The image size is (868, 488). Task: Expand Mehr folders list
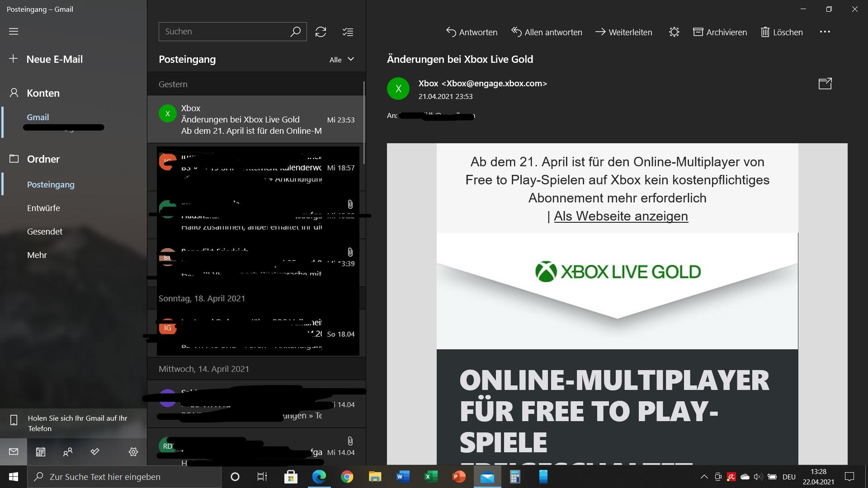tap(37, 255)
